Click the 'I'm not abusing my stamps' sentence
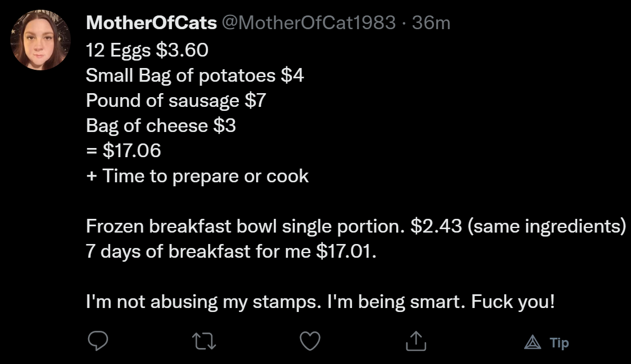 (x=203, y=302)
